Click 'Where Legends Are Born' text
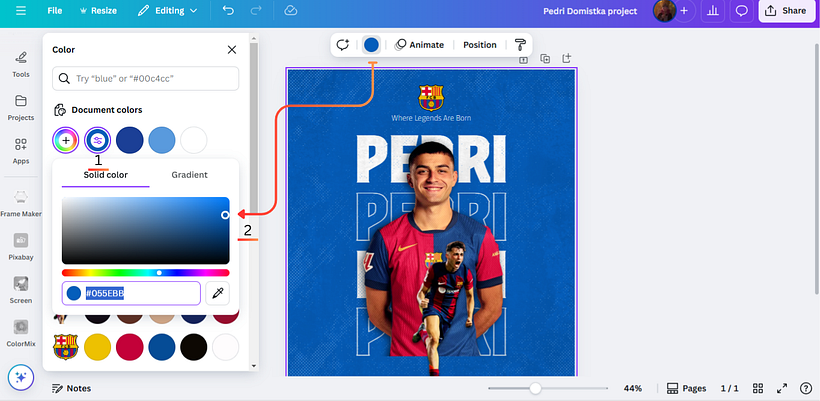Viewport: 820px width, 401px height. pyautogui.click(x=431, y=118)
